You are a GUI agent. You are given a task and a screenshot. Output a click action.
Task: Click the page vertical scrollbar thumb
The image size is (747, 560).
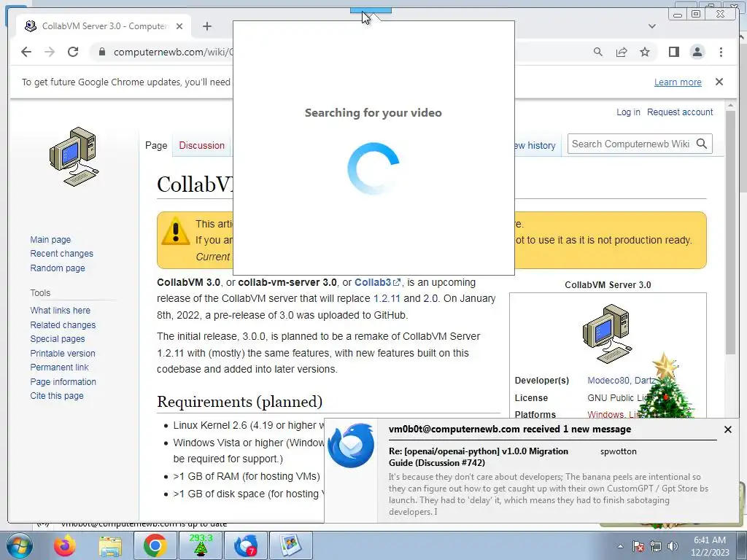730,233
